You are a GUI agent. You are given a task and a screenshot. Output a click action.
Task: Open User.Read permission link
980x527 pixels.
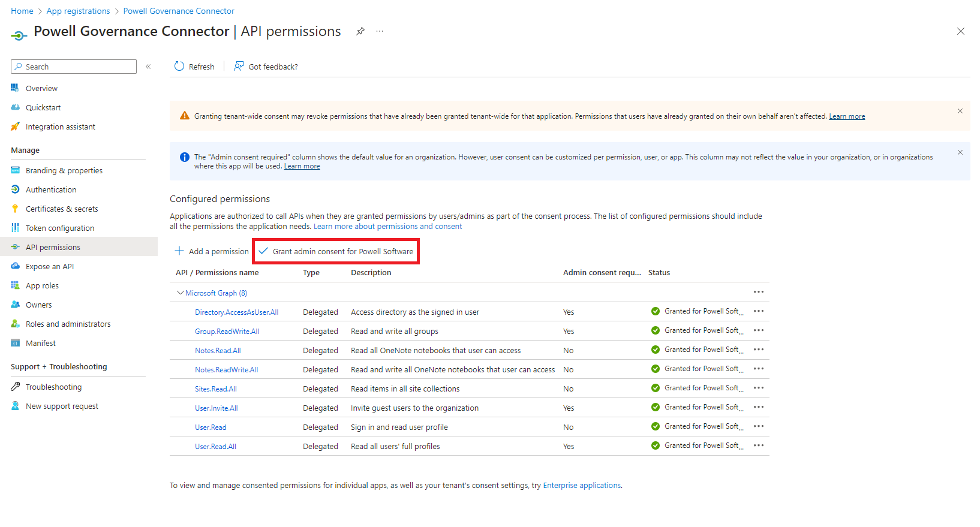click(211, 427)
